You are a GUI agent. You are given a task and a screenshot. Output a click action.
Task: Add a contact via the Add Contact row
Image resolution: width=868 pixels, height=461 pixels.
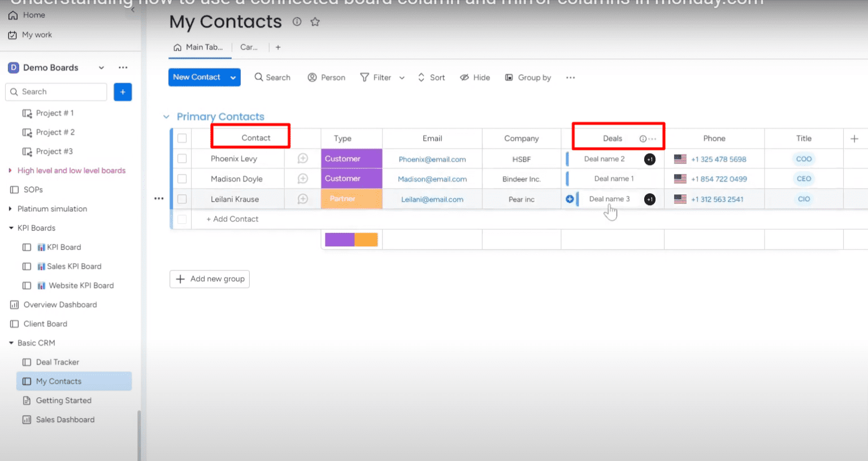click(232, 219)
